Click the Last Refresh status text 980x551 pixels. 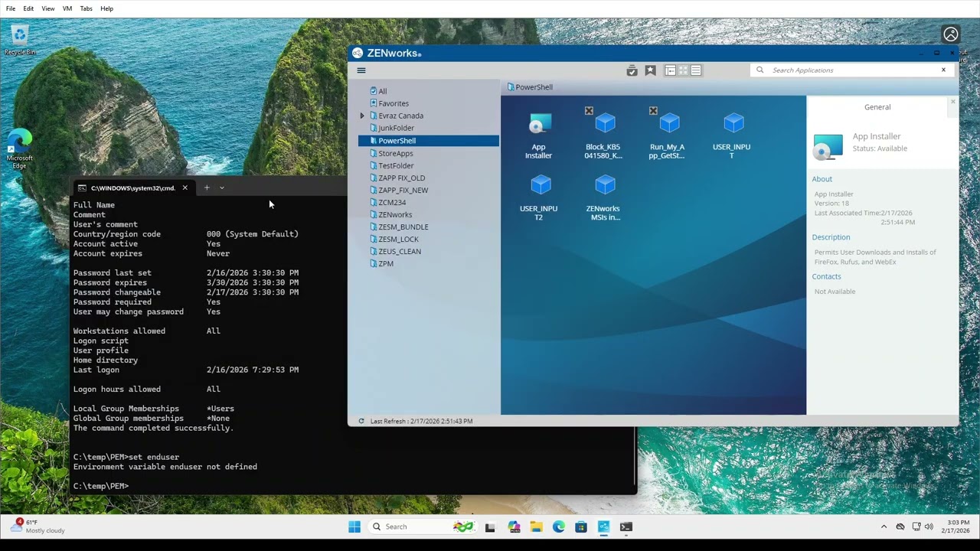tap(421, 421)
